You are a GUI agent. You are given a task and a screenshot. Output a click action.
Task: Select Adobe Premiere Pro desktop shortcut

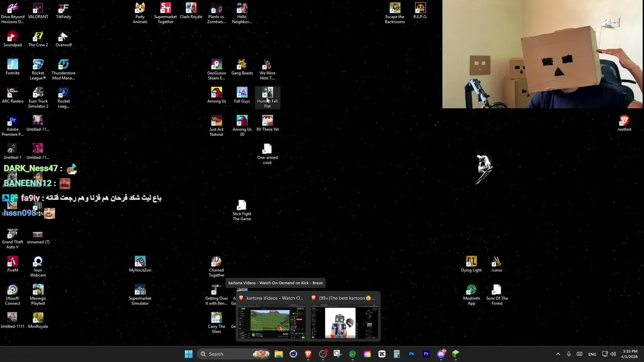(x=13, y=126)
